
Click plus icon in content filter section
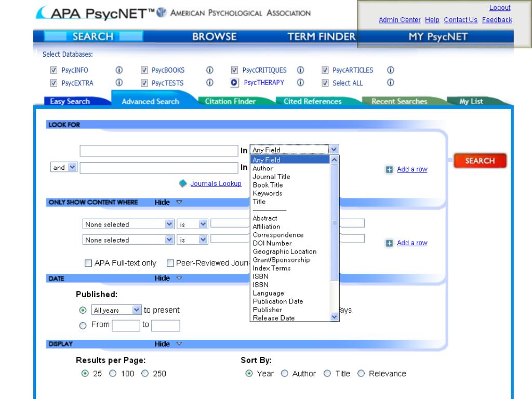389,243
